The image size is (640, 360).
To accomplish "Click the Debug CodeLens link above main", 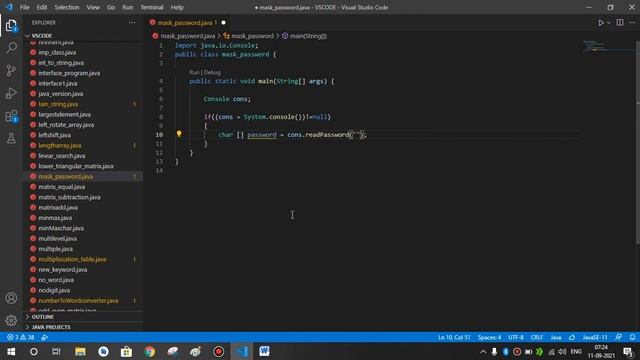I will [x=212, y=72].
